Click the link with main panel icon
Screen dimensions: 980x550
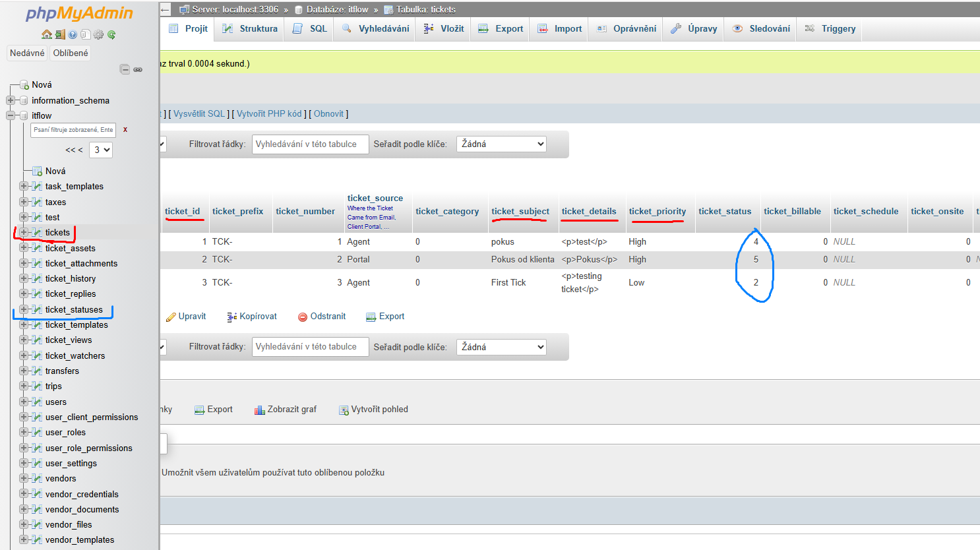pos(138,69)
